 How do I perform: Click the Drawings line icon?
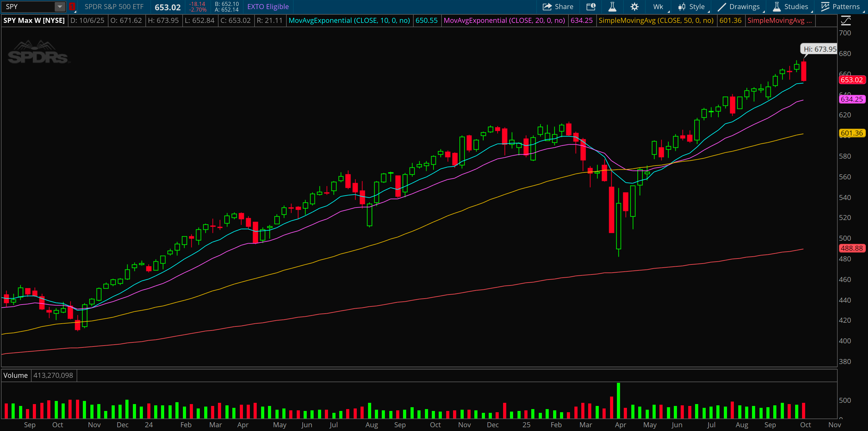click(721, 7)
